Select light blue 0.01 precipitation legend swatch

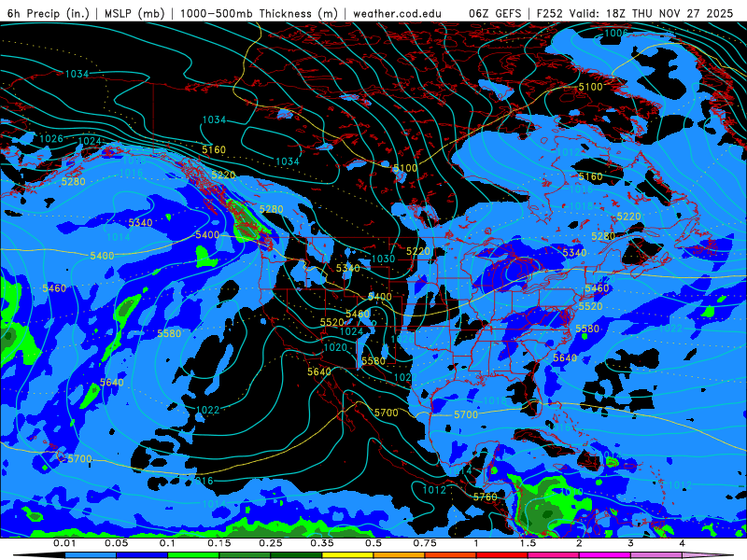click(91, 555)
